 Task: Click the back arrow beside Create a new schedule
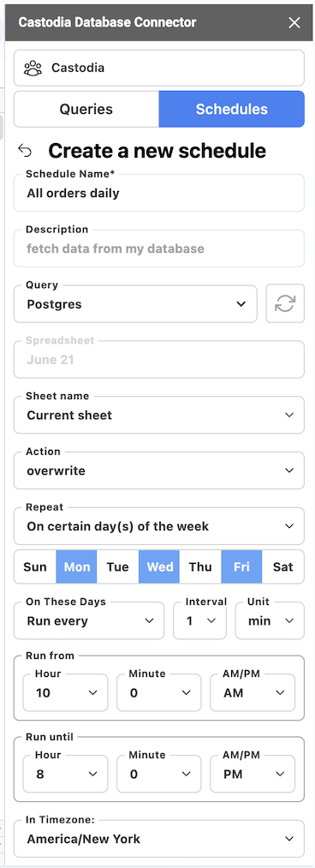pos(25,151)
